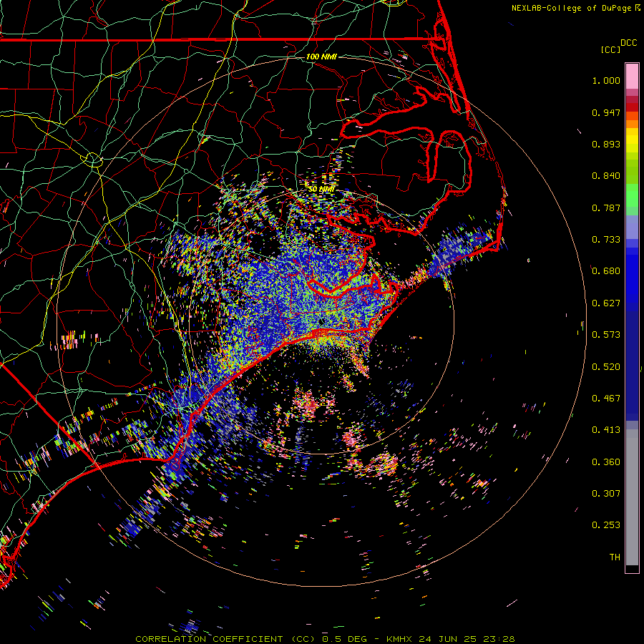The image size is (644, 644).
Task: Click the 0.627 scale value
Action: click(x=606, y=303)
